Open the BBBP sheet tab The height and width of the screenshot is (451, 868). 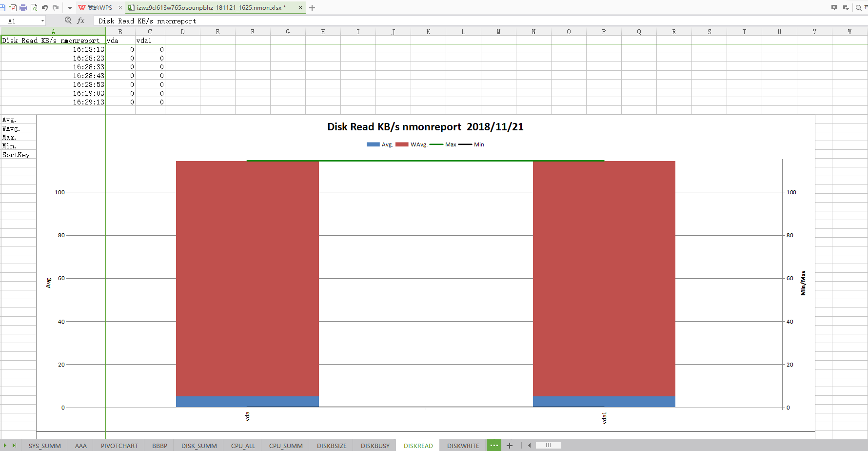160,446
